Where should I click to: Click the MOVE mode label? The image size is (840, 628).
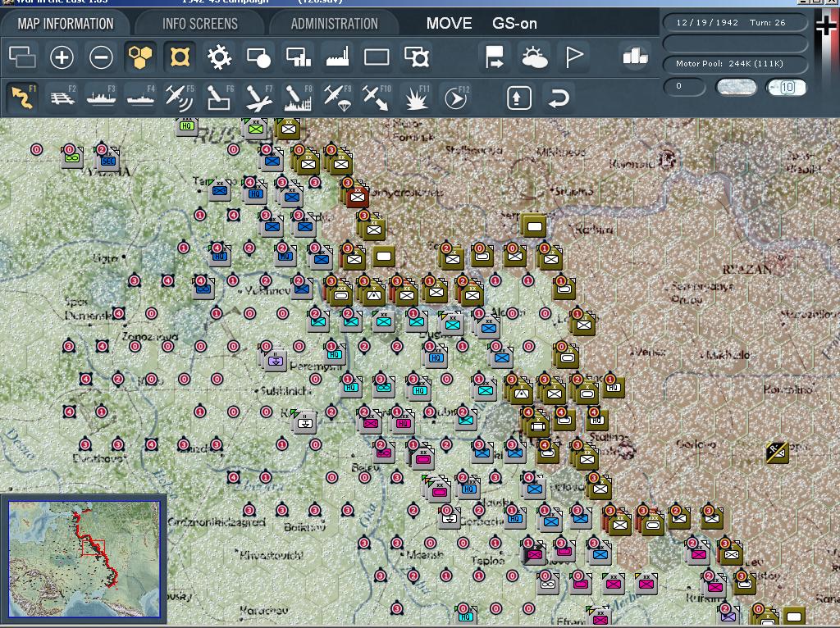(449, 24)
